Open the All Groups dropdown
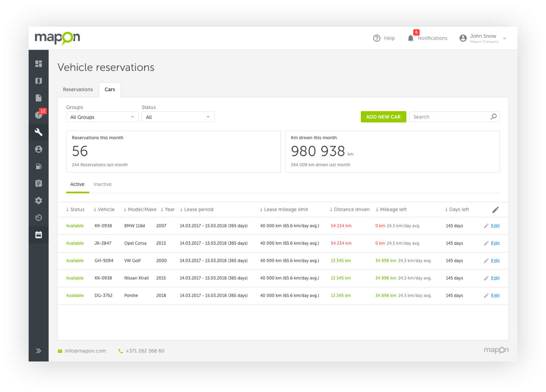The height and width of the screenshot is (392, 546). click(102, 117)
